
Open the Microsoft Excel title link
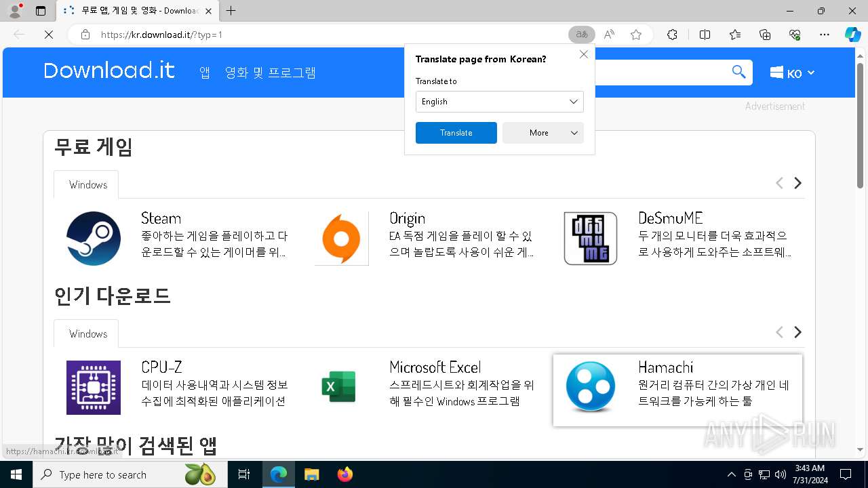pyautogui.click(x=435, y=367)
